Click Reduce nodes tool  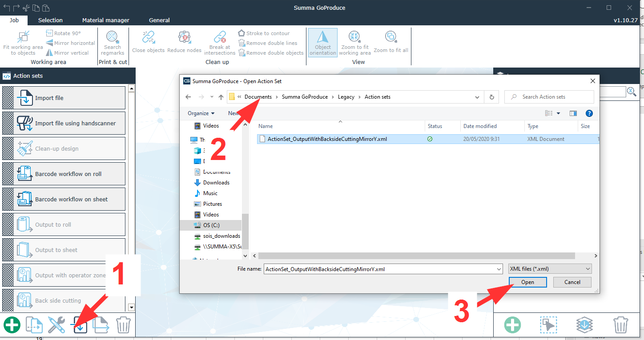[185, 42]
